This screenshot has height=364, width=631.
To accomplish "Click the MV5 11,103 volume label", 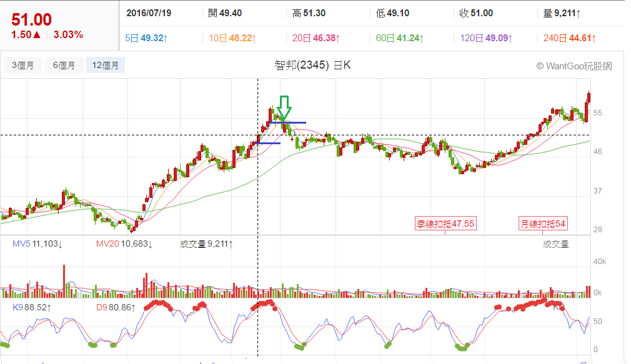I will 37,243.
